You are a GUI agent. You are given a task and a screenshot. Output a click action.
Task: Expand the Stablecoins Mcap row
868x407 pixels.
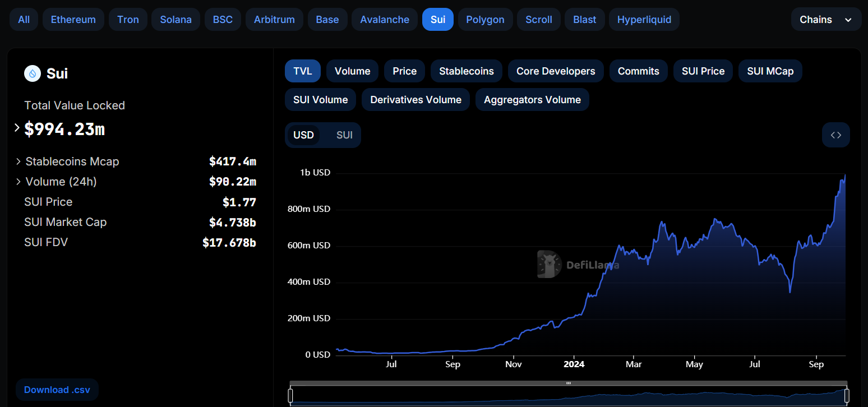point(19,161)
